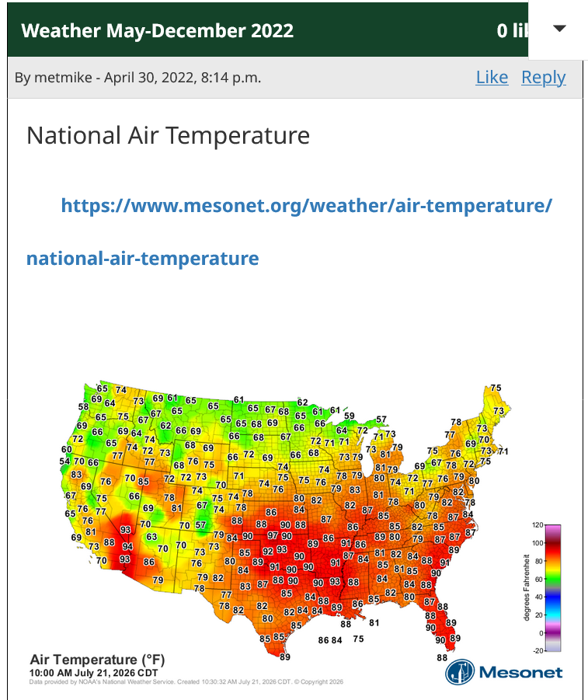
Task: Click the temperature color scale legend
Action: [x=553, y=588]
